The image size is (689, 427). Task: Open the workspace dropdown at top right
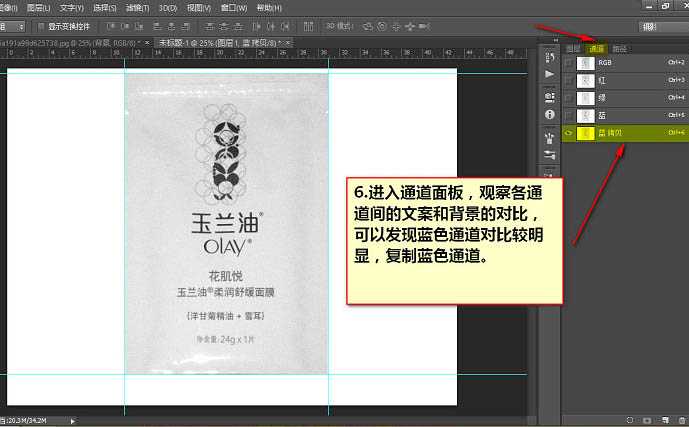pos(662,26)
